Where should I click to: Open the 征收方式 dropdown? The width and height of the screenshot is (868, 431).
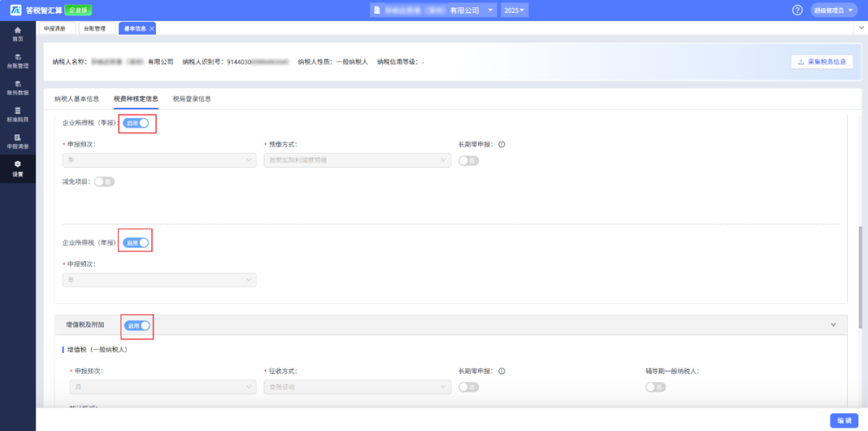tap(357, 387)
